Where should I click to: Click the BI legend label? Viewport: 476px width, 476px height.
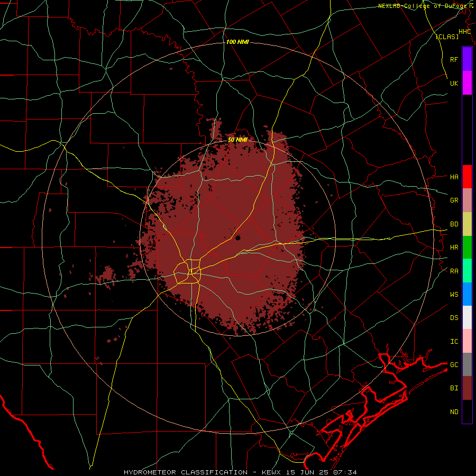coord(454,388)
